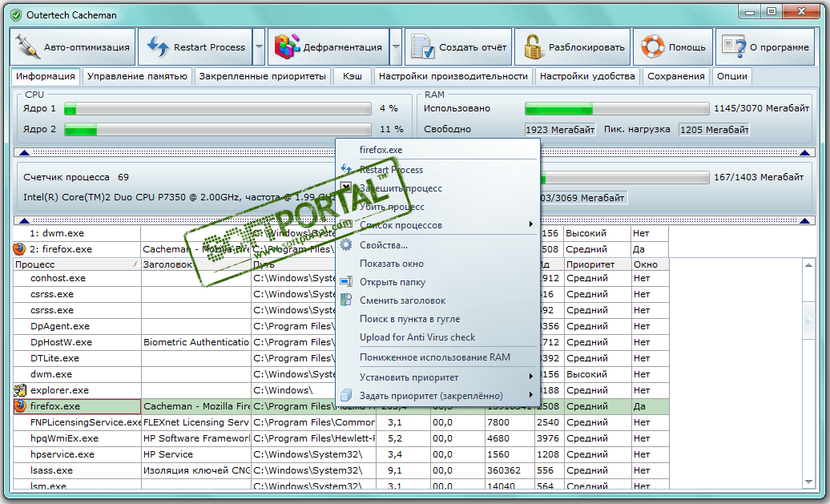Open the Настройки производительности tab

453,76
